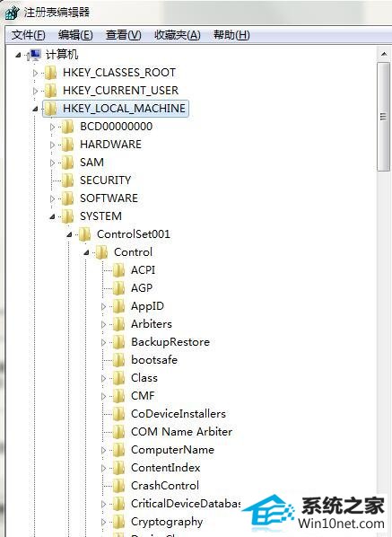Select the ControlSet001 key label
Viewport: 392px width, 537px height.
point(134,234)
